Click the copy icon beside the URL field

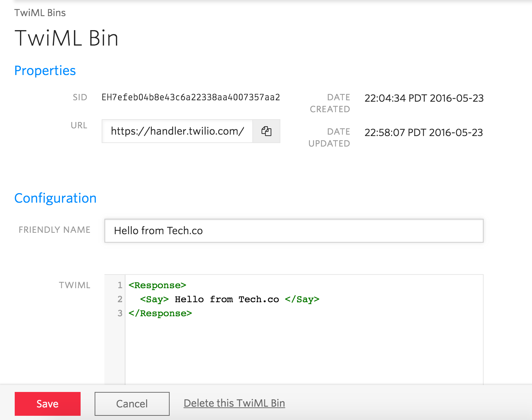[x=266, y=131]
